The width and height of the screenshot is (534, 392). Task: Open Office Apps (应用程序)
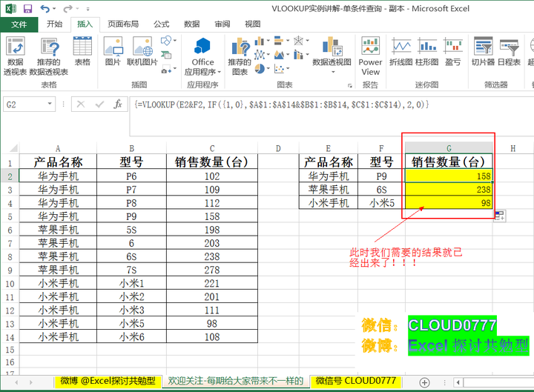click(x=202, y=56)
